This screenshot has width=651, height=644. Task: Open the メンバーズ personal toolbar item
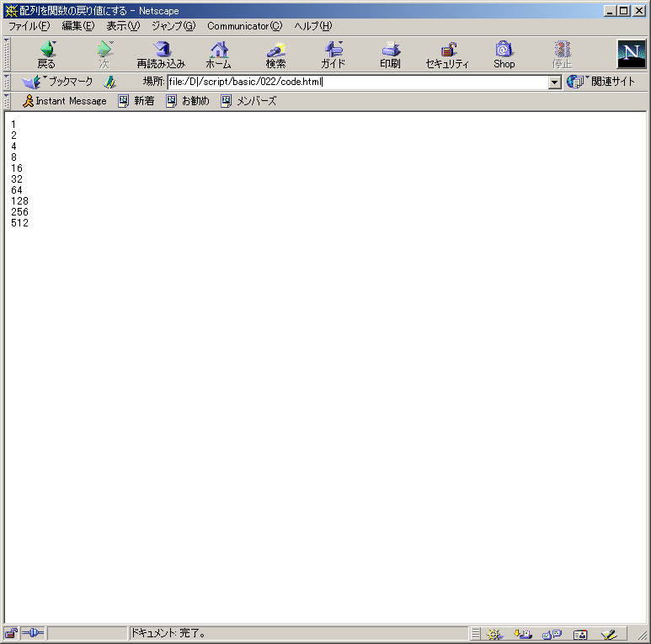click(248, 101)
